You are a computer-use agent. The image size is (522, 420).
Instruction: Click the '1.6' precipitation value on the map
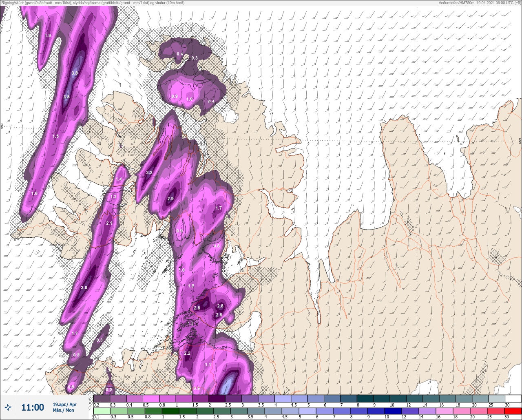[x=34, y=193]
